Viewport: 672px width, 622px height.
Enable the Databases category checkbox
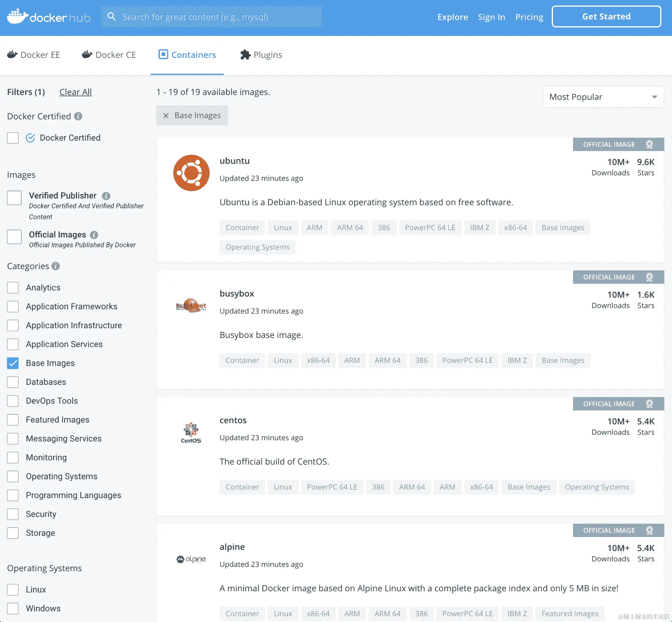(x=13, y=382)
